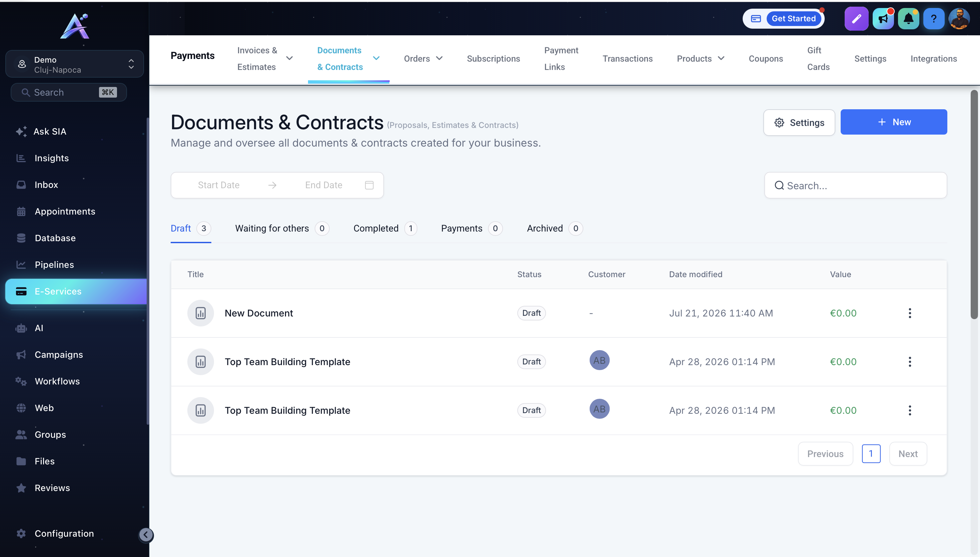Open Ask SIA in the sidebar
Image resolution: width=980 pixels, height=557 pixels.
pos(50,132)
